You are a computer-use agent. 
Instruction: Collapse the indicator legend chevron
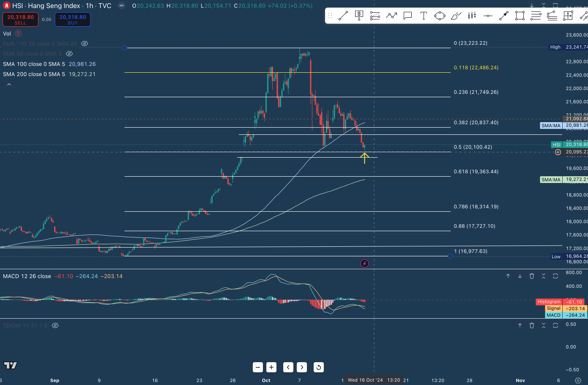(9, 85)
